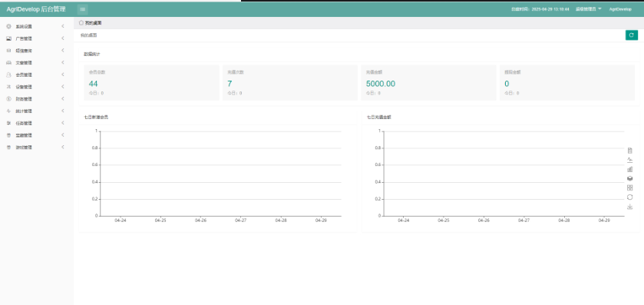Expand the 设备管理 menu chevron
The width and height of the screenshot is (644, 305).
point(63,87)
